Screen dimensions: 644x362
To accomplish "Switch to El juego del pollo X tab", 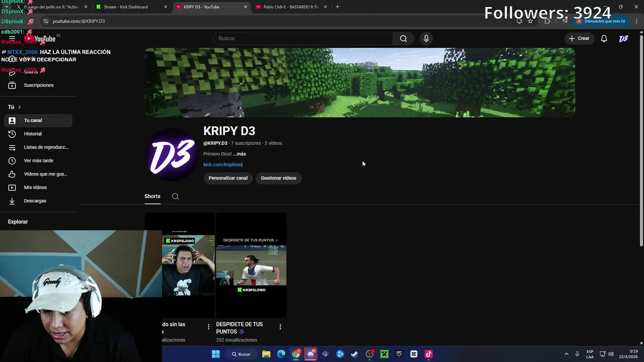I will coord(51,7).
